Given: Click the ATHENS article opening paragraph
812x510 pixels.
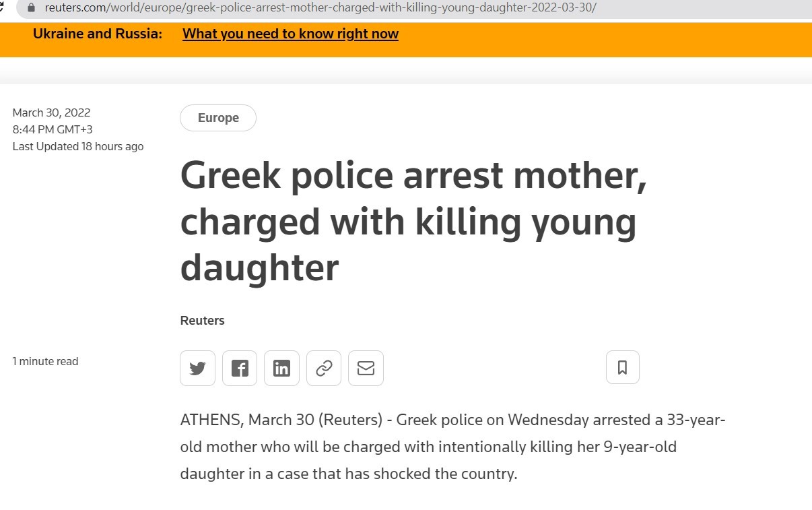Looking at the screenshot, I should click(x=452, y=447).
